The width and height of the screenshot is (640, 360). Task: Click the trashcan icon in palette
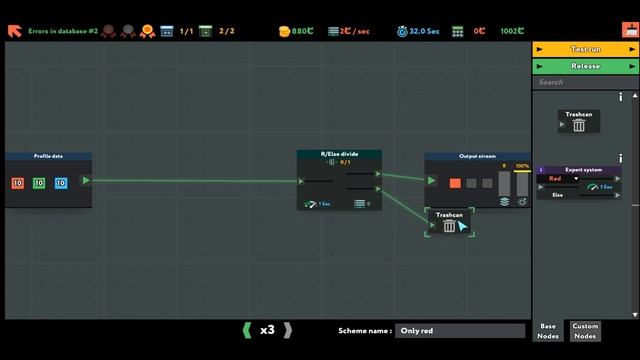579,125
